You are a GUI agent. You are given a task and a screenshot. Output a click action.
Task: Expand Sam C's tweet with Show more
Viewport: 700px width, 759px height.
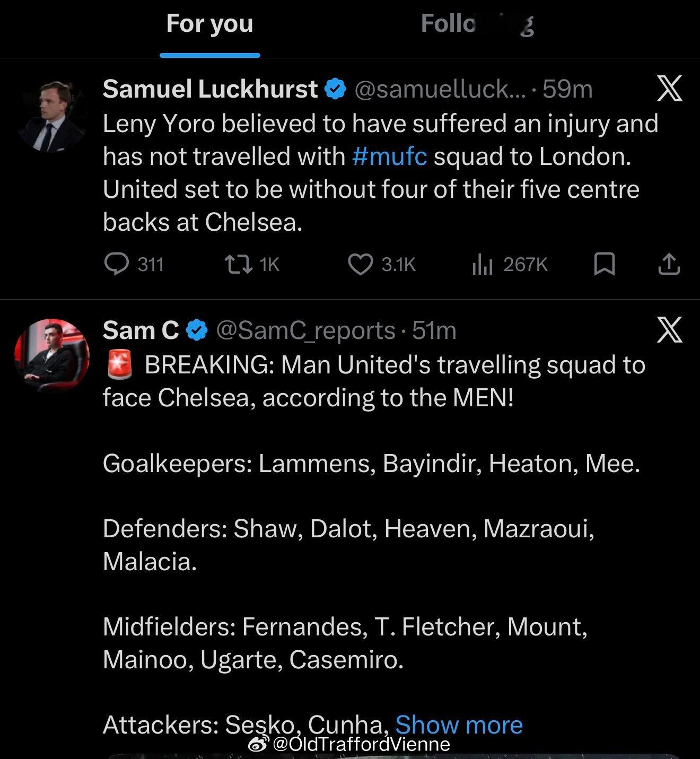pos(459,725)
